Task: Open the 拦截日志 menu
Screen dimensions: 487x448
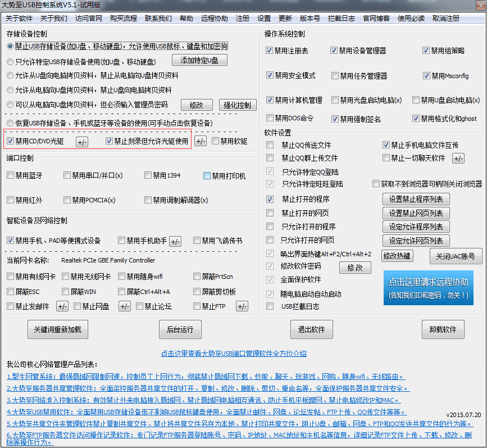Action: pyautogui.click(x=341, y=17)
